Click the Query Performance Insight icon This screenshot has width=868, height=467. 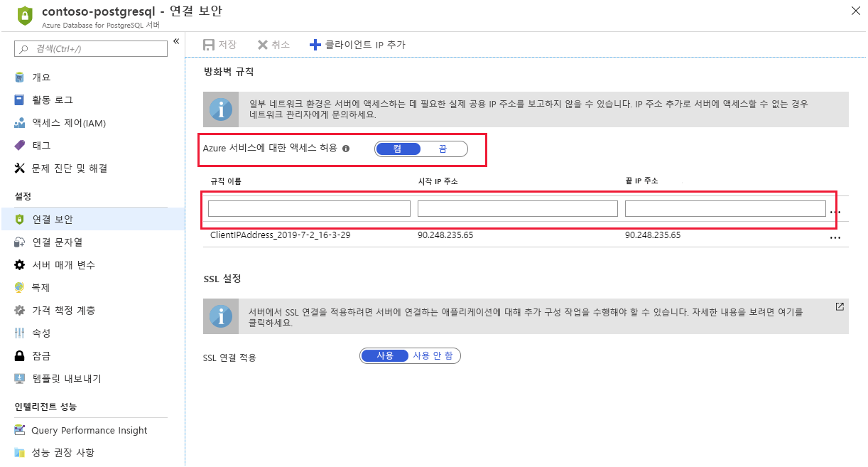20,430
